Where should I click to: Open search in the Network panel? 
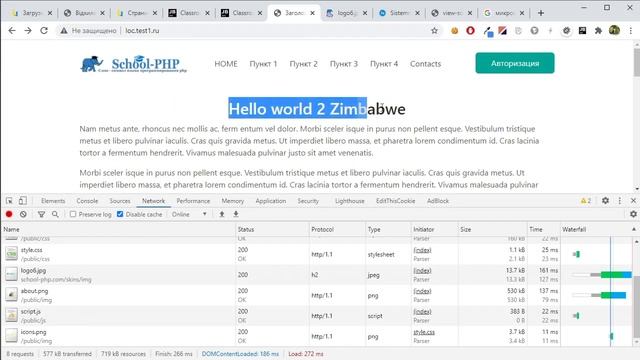55,214
